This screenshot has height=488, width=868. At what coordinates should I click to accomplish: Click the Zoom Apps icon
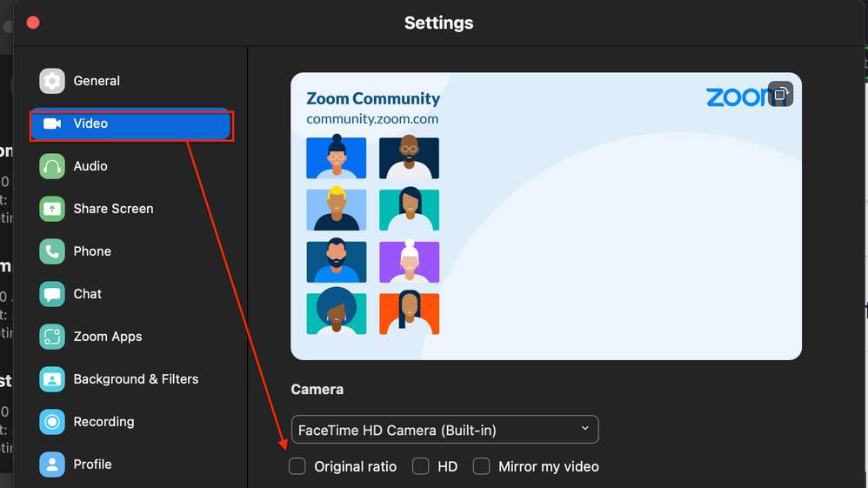(x=52, y=337)
